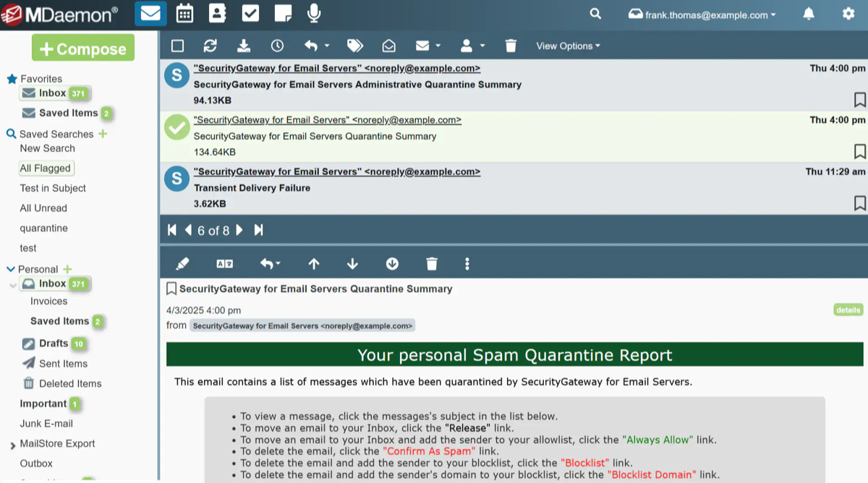Image resolution: width=868 pixels, height=483 pixels.
Task: Collapse the Personal Inbox folder tree
Action: tap(12, 286)
